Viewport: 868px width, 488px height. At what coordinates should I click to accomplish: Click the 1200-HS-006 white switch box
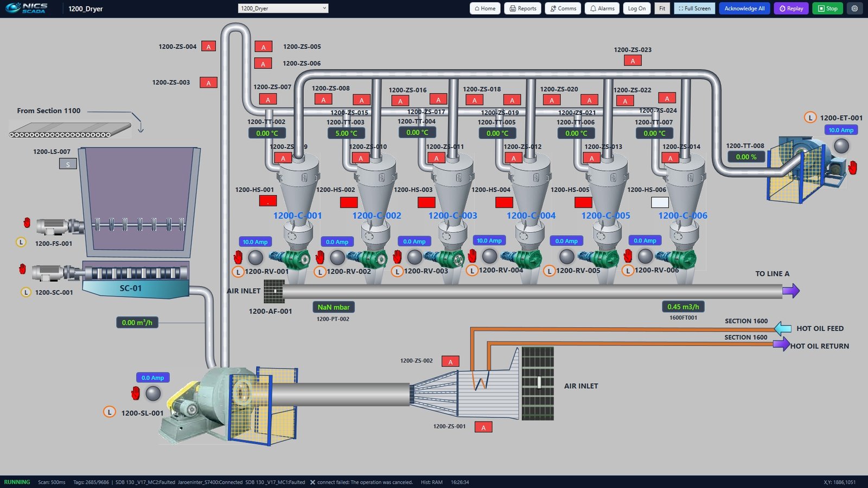(660, 202)
